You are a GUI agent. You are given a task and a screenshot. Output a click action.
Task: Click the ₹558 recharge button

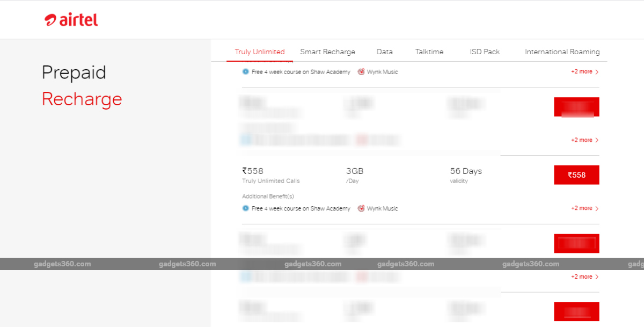coord(576,175)
